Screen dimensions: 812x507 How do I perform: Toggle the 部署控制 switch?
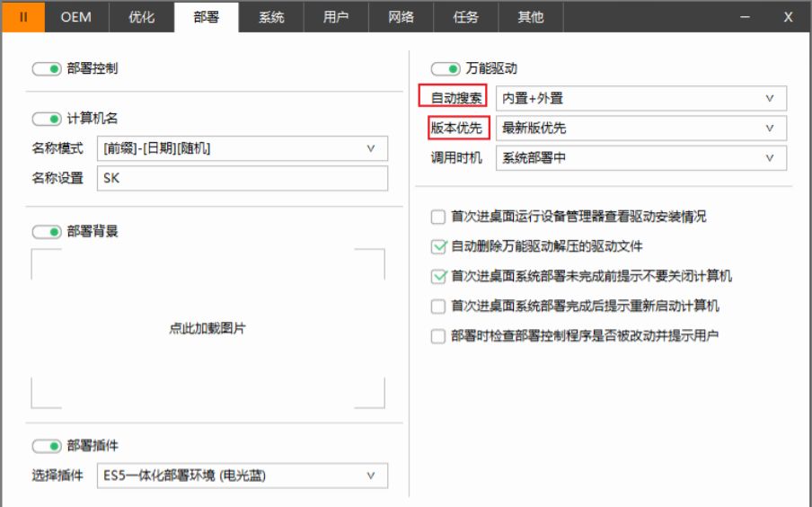point(47,69)
